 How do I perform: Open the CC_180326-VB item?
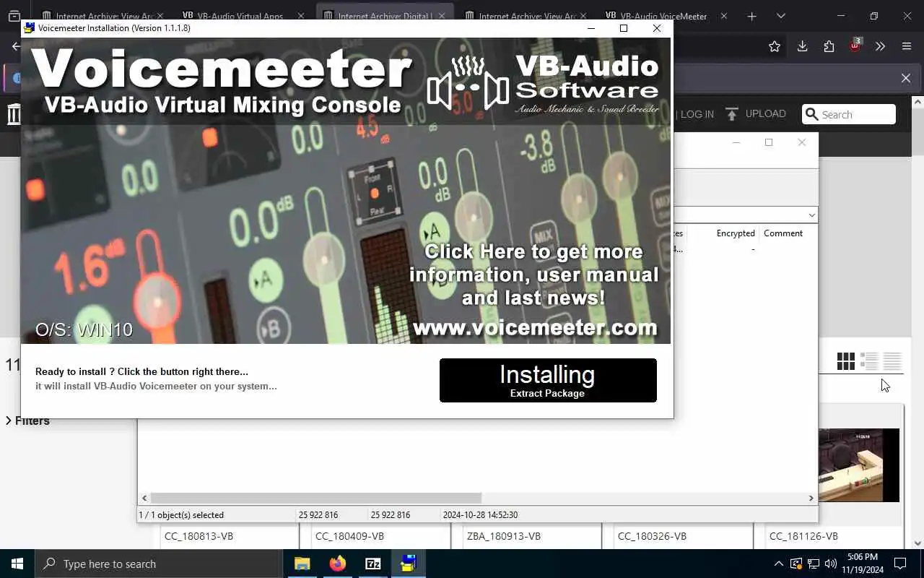point(652,536)
